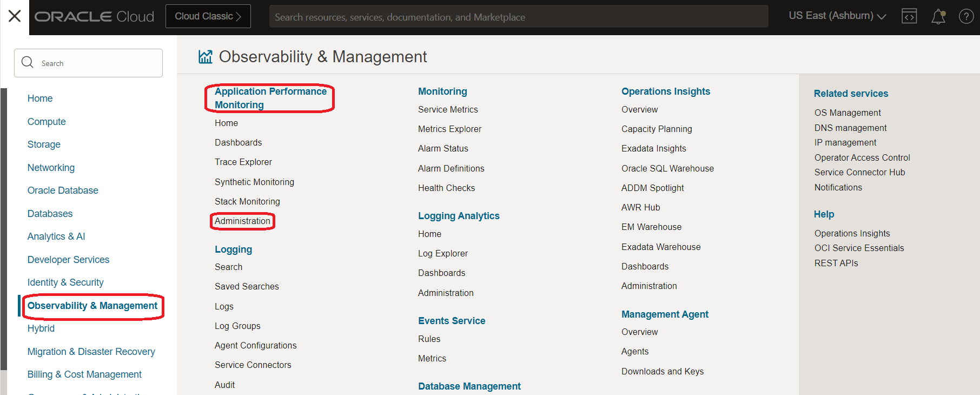Screen dimensions: 980x395
Task: Go to Metrics Explorer under Monitoring
Action: pos(449,129)
